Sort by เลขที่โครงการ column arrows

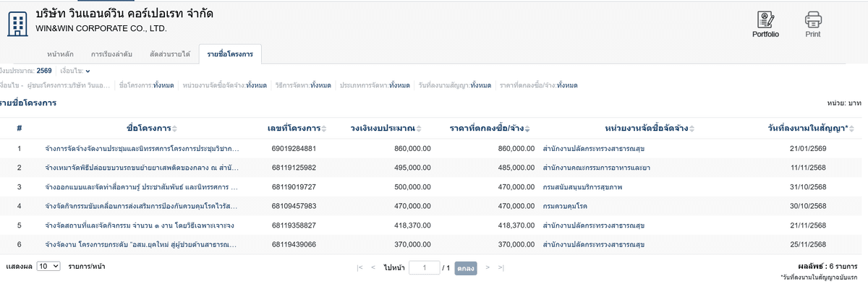click(x=324, y=129)
